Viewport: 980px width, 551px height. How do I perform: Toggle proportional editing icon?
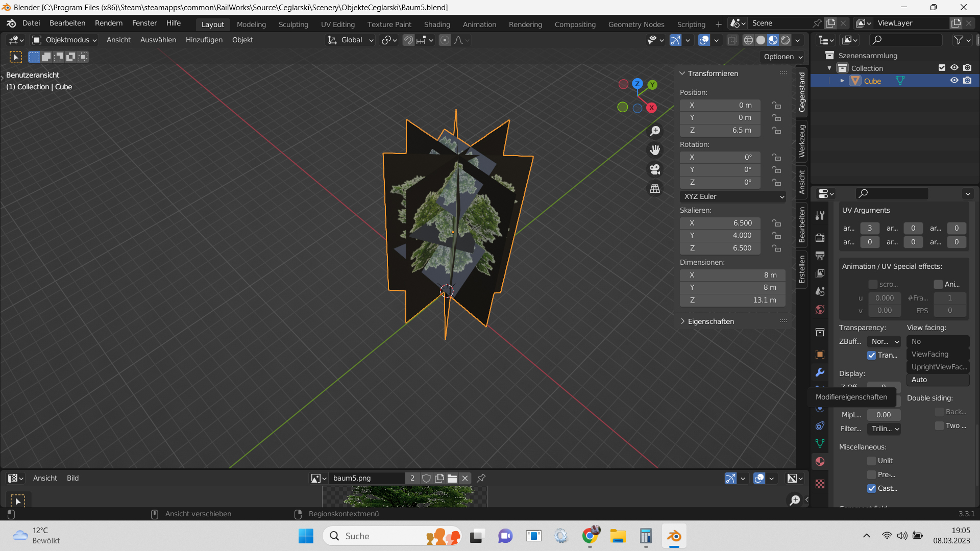coord(445,40)
